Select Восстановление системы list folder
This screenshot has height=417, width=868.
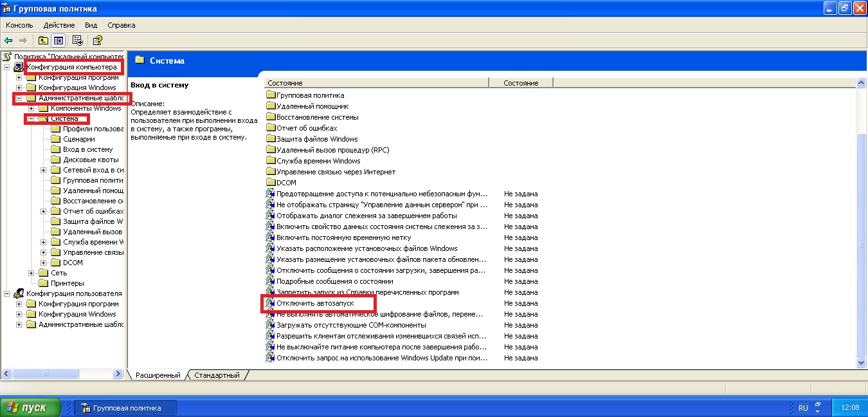pyautogui.click(x=317, y=117)
